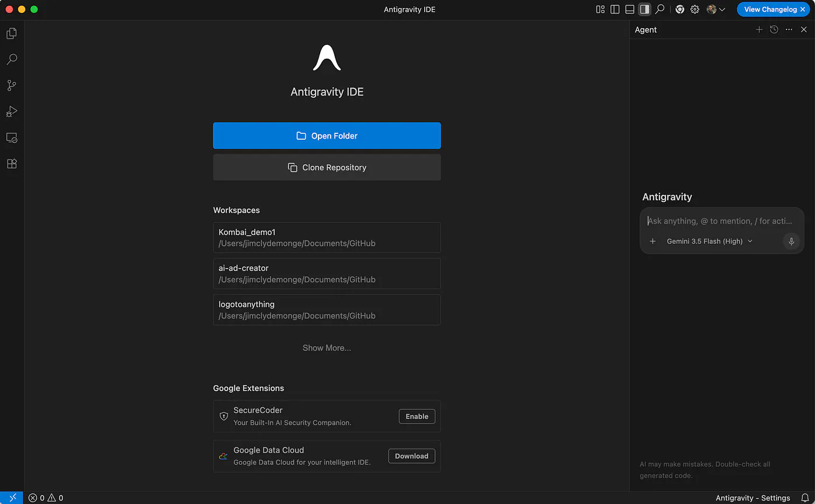Open the Gemini 3.5 Flash model dropdown
This screenshot has height=504, width=815.
tap(710, 241)
